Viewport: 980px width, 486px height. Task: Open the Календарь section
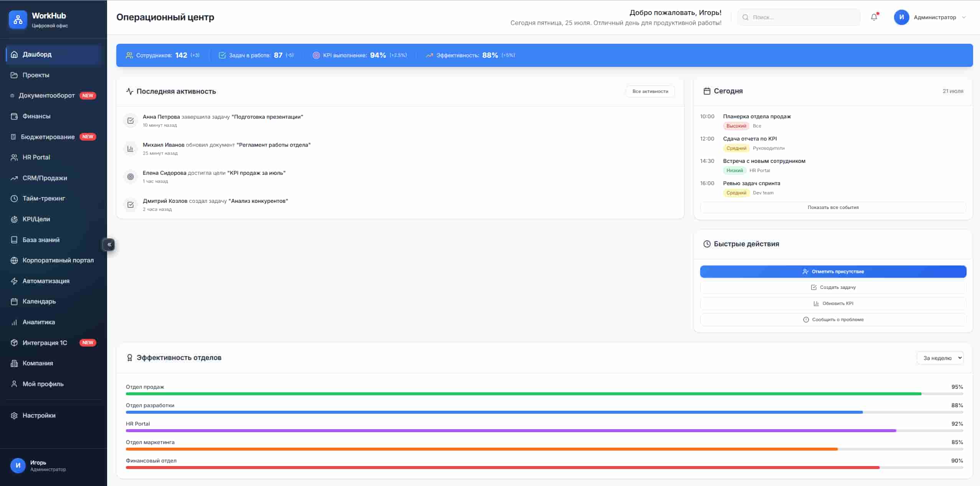(x=39, y=301)
